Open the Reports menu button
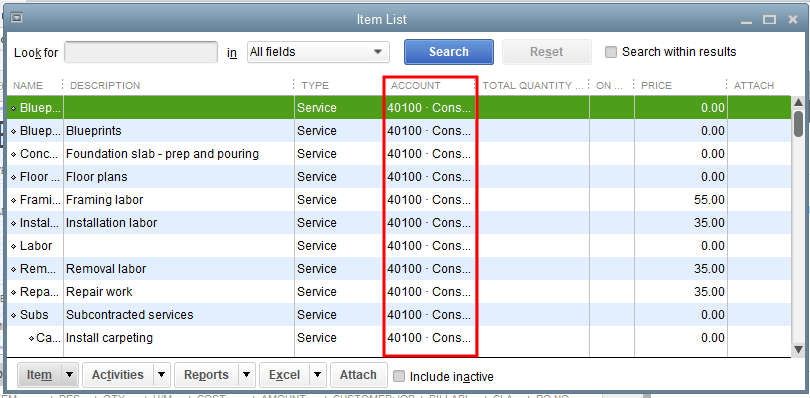Screen dimensions: 810x398 [207, 375]
